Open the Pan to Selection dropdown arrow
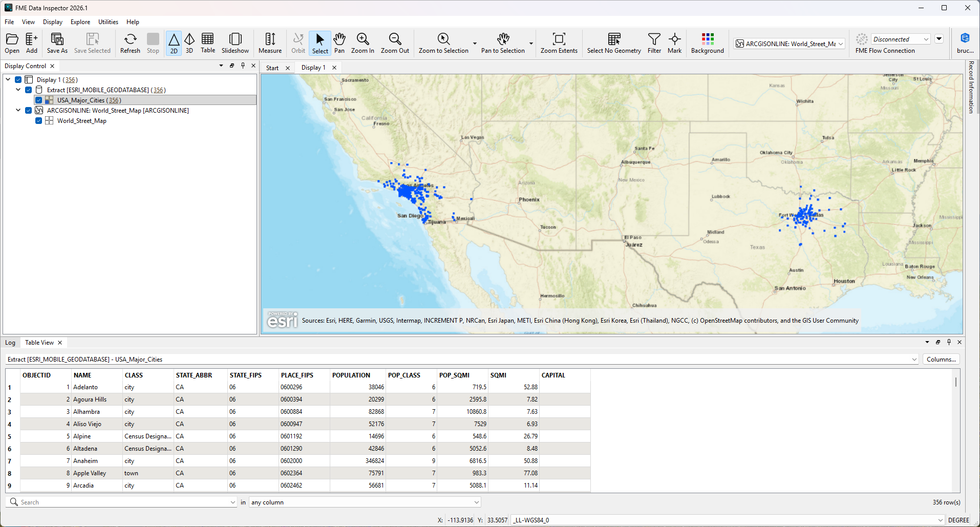The image size is (980, 527). click(x=531, y=44)
